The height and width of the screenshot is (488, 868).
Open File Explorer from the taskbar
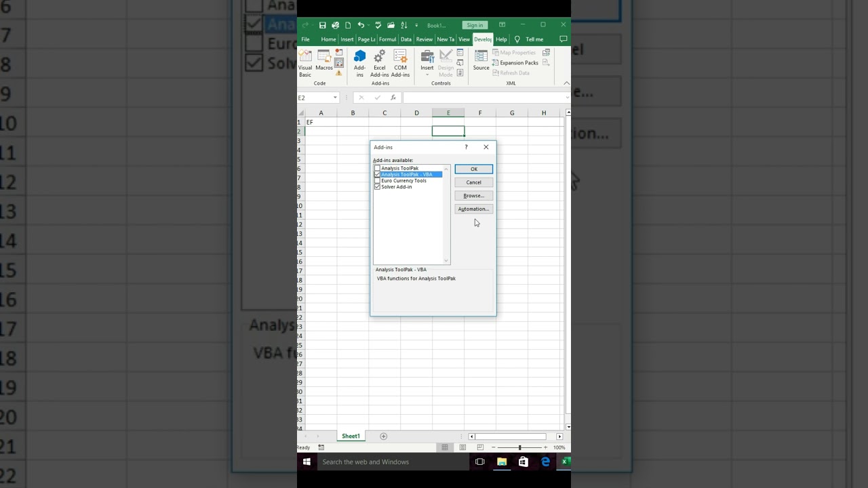pyautogui.click(x=502, y=462)
